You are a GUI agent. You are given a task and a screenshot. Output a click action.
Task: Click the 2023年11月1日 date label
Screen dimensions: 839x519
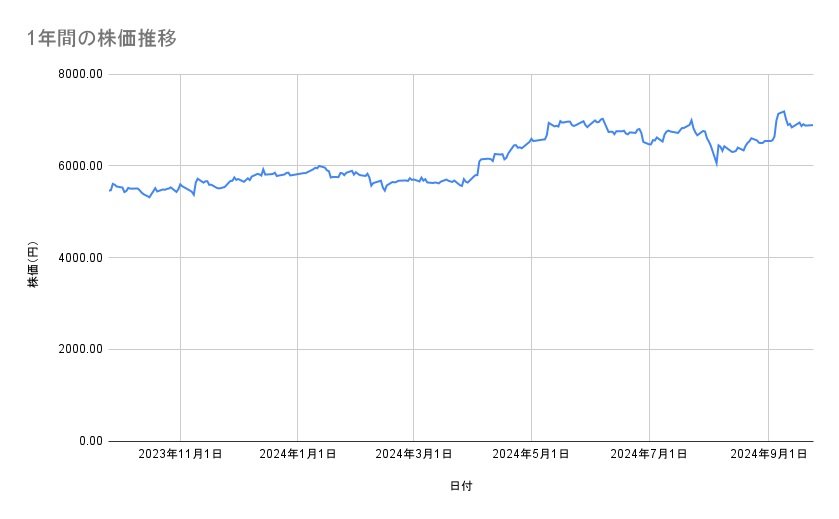(180, 454)
